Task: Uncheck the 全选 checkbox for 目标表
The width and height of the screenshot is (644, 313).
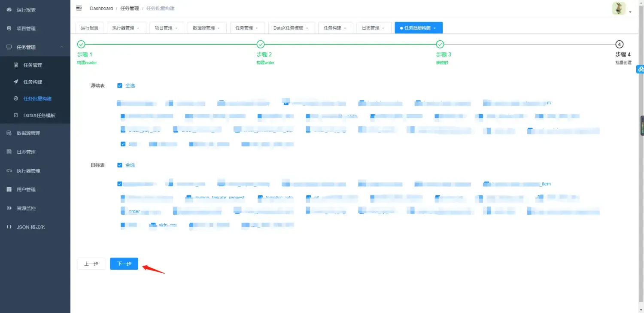Action: point(120,165)
